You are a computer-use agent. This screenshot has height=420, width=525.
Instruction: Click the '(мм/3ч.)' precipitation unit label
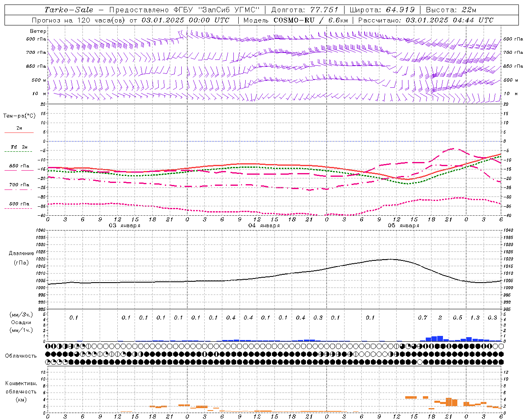[x=21, y=315]
